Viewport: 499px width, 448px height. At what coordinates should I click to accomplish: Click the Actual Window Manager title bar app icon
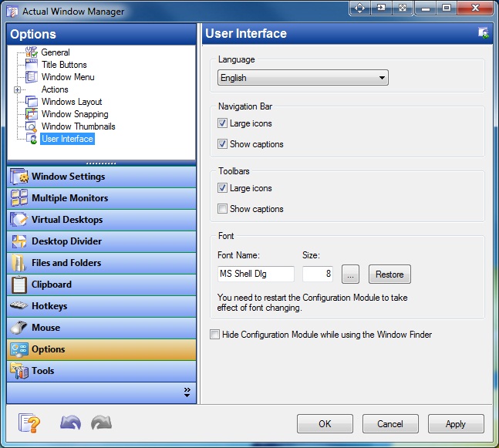(x=12, y=12)
